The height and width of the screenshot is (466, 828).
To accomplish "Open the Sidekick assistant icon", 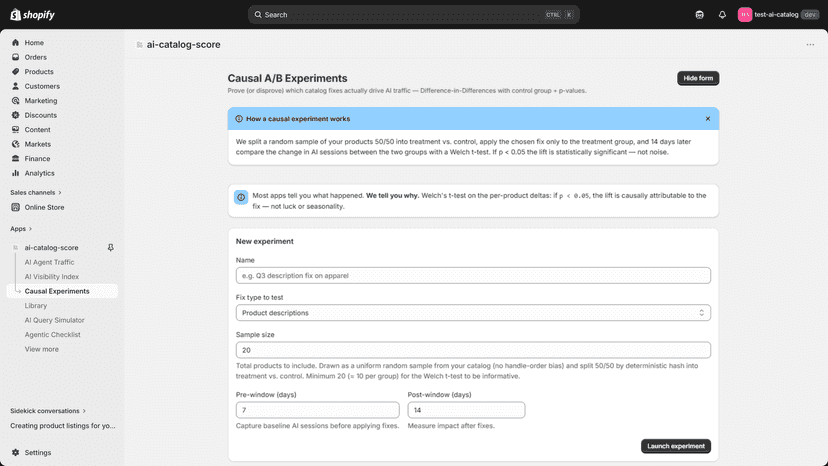I will pos(699,15).
